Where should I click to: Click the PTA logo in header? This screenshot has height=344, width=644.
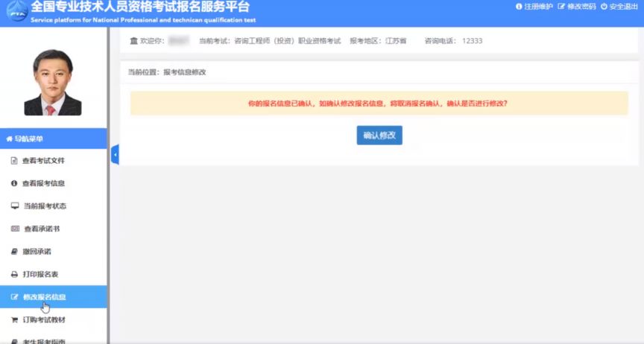point(18,11)
